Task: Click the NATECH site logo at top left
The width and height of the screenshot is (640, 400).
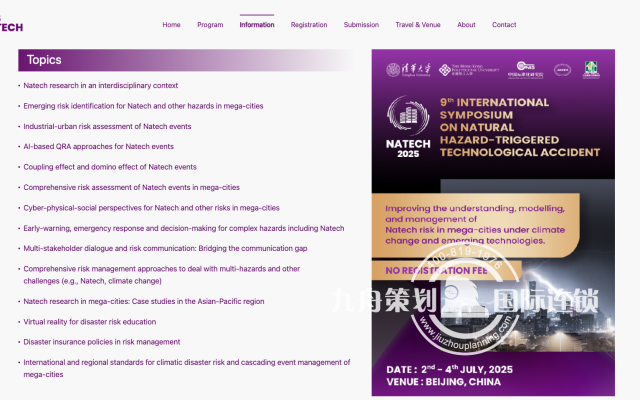Action: pyautogui.click(x=10, y=24)
